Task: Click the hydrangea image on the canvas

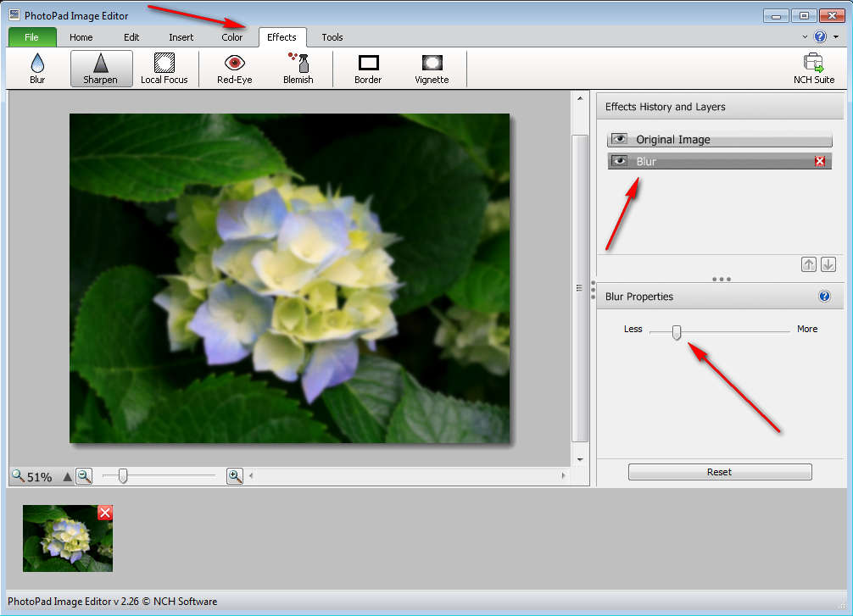Action: (289, 278)
